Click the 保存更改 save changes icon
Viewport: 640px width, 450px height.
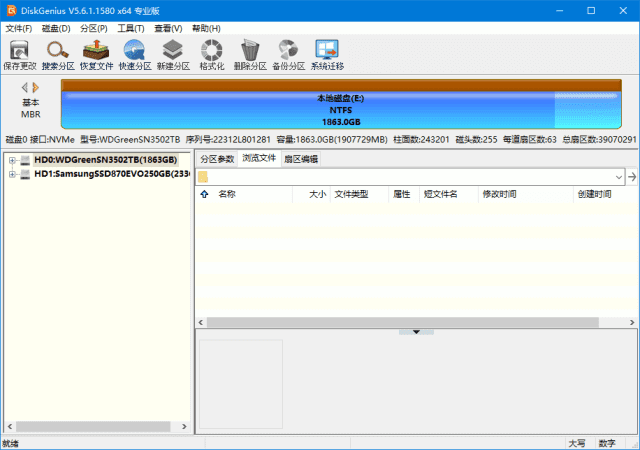pos(18,54)
